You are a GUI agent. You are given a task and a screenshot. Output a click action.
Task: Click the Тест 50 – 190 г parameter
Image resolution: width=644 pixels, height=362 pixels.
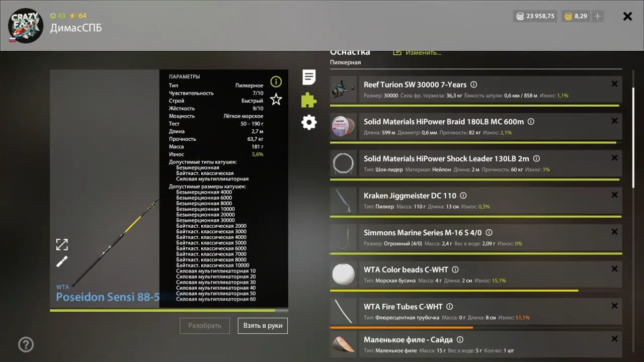(x=216, y=124)
